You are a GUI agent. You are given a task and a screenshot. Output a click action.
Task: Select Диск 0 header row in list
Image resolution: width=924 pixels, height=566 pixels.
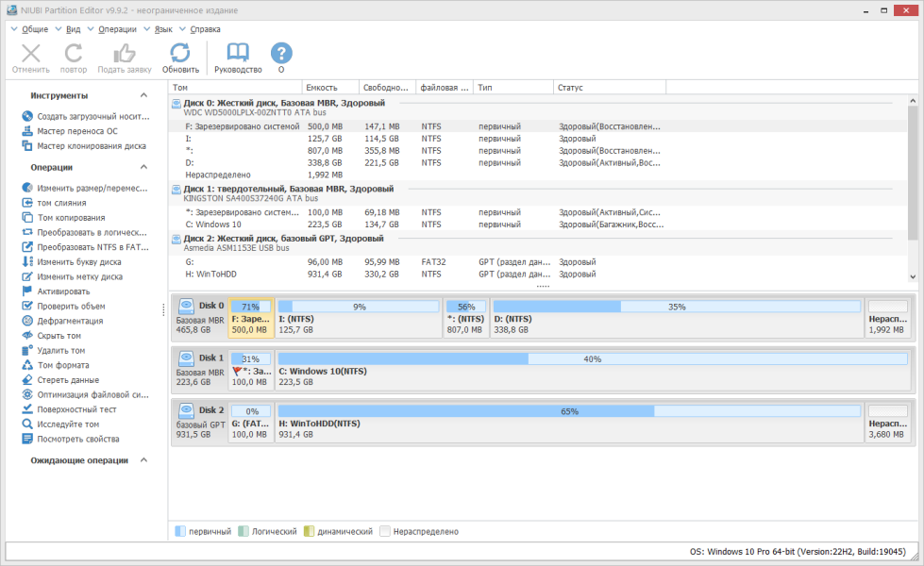tap(538, 108)
